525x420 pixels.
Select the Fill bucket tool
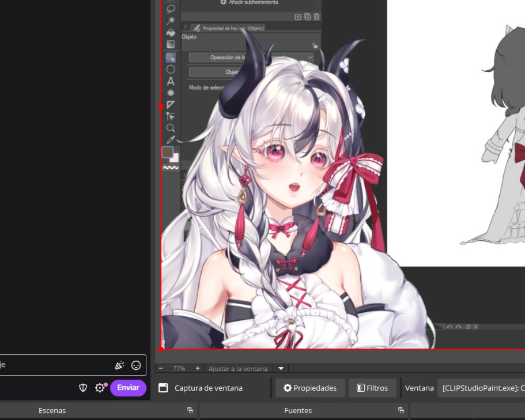pyautogui.click(x=171, y=32)
